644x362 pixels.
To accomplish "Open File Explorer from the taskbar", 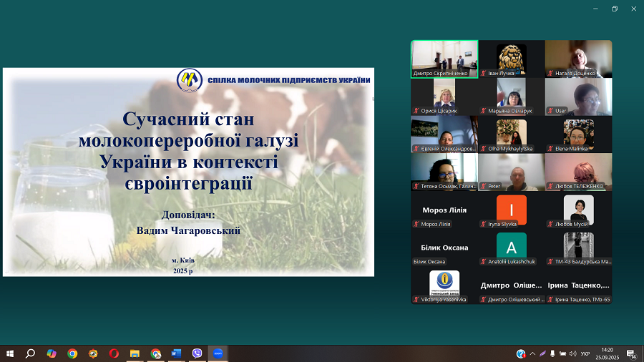I will [135, 353].
